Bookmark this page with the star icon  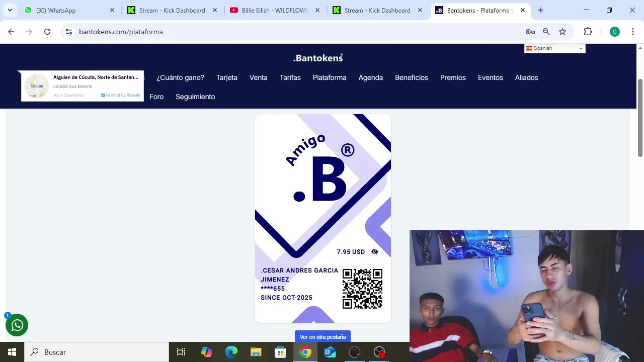(562, 32)
